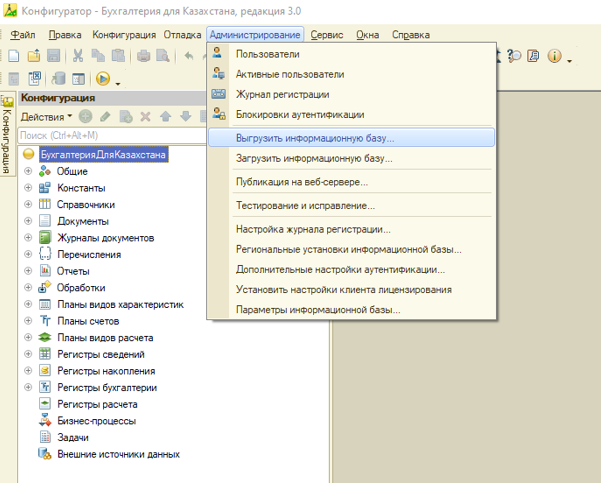Open the Сервис menu
Viewport: 601px width, 484px height.
pos(327,35)
